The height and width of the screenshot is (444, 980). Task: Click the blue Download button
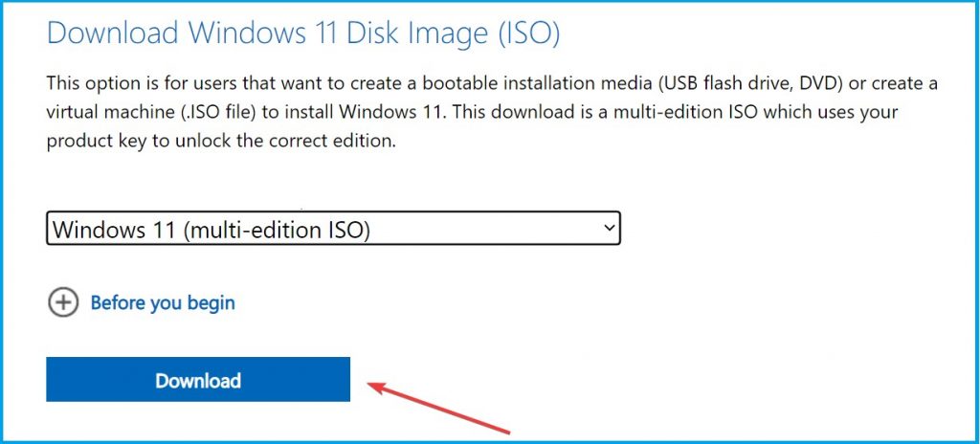198,380
